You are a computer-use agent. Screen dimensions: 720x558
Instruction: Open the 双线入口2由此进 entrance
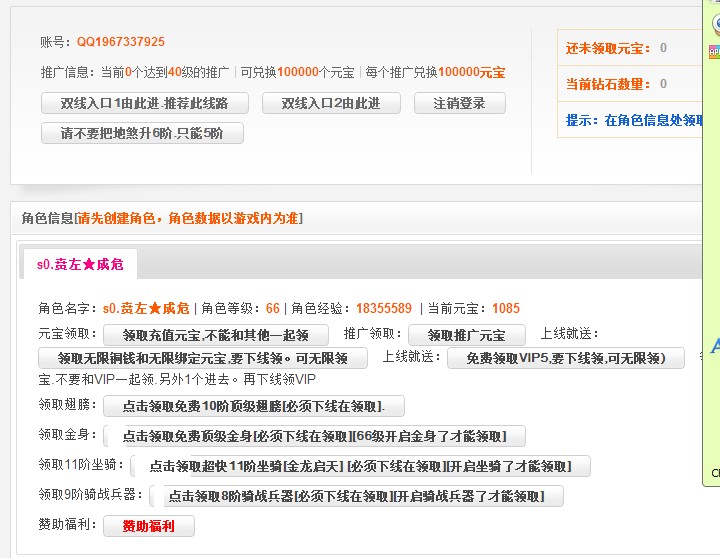tap(331, 103)
